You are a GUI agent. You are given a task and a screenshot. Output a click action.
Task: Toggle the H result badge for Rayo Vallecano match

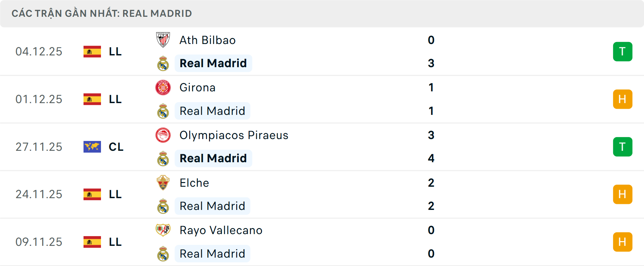pos(623,242)
